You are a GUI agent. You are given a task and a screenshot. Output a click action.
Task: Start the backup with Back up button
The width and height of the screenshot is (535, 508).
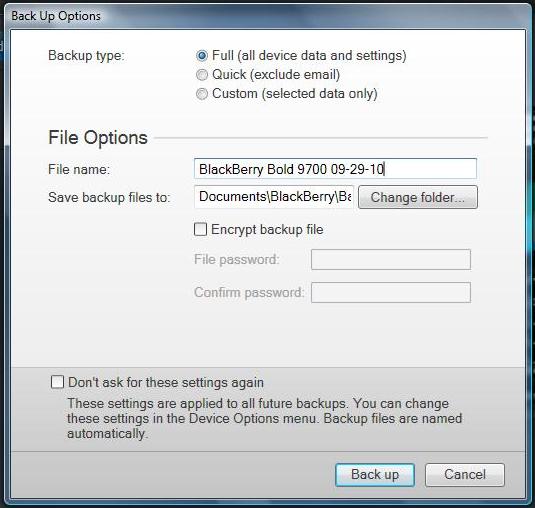click(375, 475)
